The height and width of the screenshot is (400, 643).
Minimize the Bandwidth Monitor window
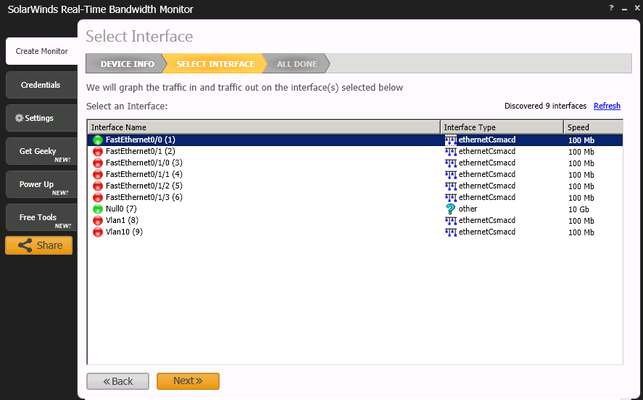(624, 9)
